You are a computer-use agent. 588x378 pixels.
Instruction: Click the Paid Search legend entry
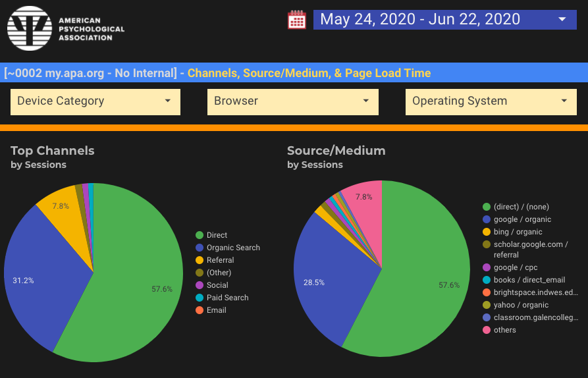(227, 298)
